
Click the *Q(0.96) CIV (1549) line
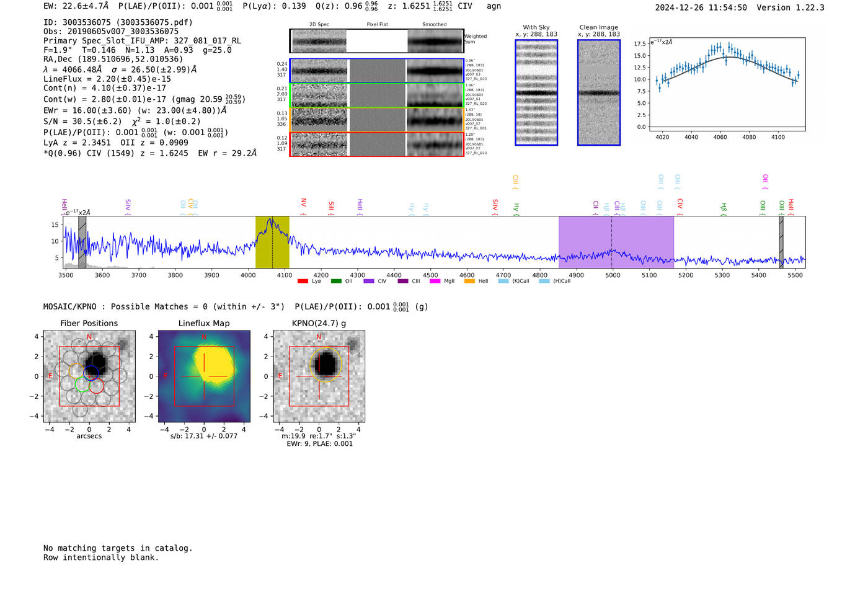(150, 153)
